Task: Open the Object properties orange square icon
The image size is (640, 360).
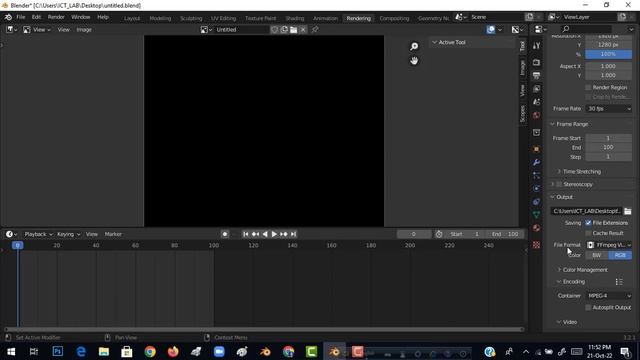Action: click(536, 149)
